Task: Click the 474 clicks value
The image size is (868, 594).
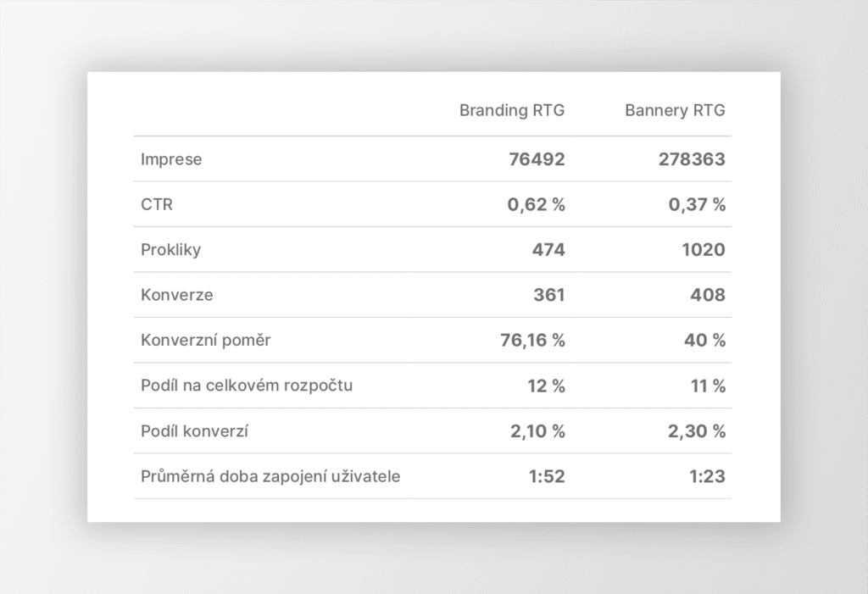Action: tap(549, 250)
